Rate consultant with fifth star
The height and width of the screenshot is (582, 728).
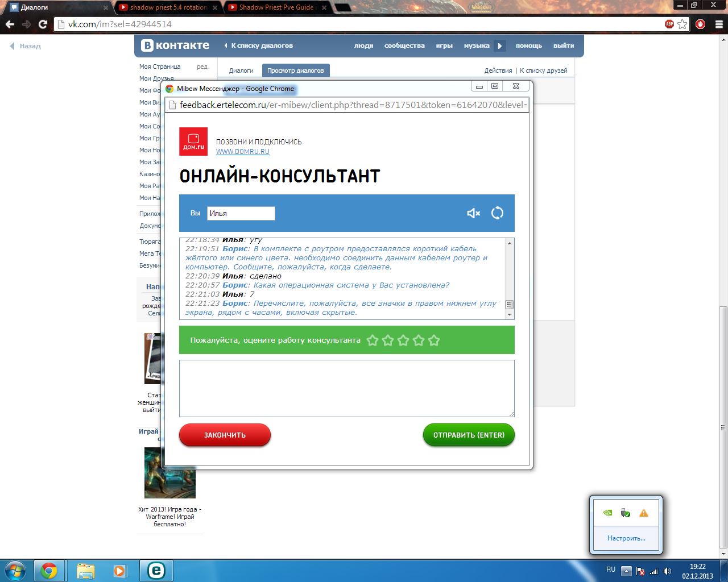pyautogui.click(x=434, y=340)
